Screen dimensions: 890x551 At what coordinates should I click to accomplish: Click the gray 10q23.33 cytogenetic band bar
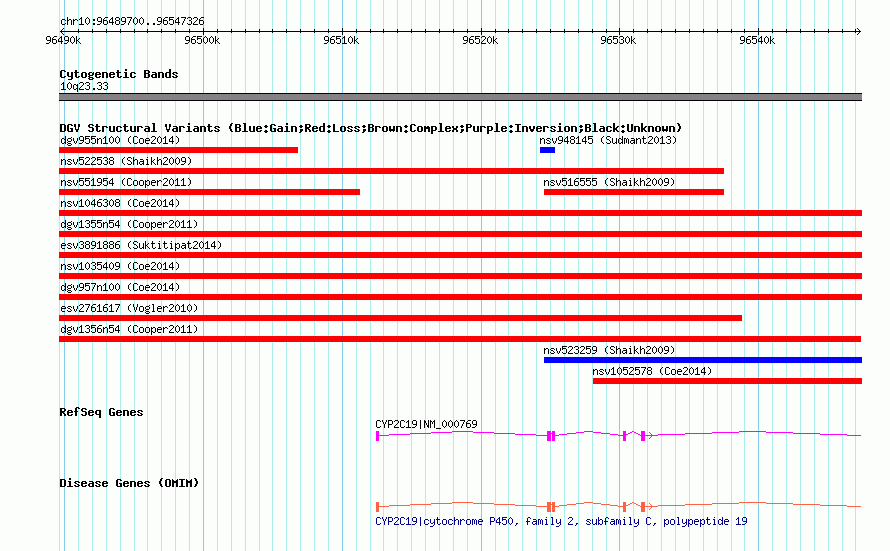[460, 97]
